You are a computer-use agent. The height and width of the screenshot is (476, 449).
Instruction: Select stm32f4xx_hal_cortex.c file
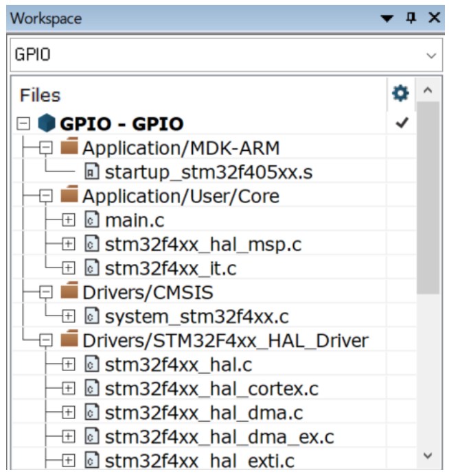(211, 389)
